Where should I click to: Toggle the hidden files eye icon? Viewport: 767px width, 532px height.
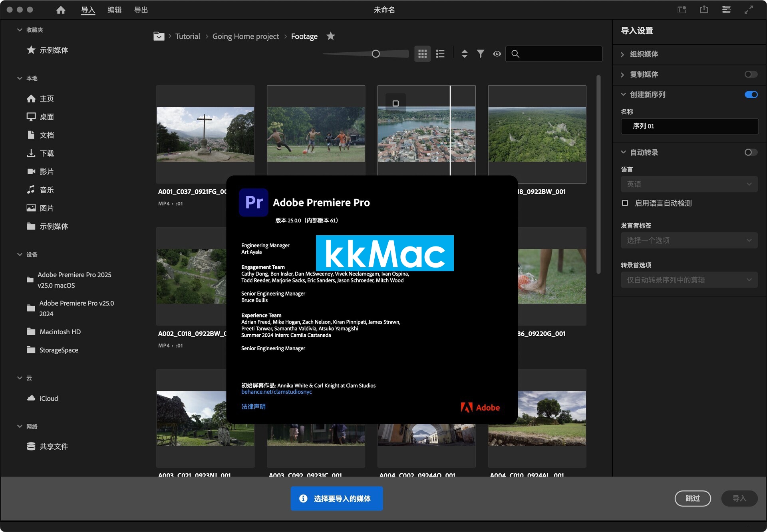(497, 54)
